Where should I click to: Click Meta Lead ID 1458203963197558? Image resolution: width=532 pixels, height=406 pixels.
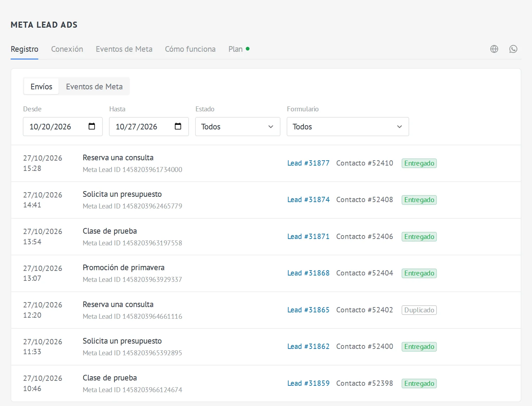coord(132,243)
